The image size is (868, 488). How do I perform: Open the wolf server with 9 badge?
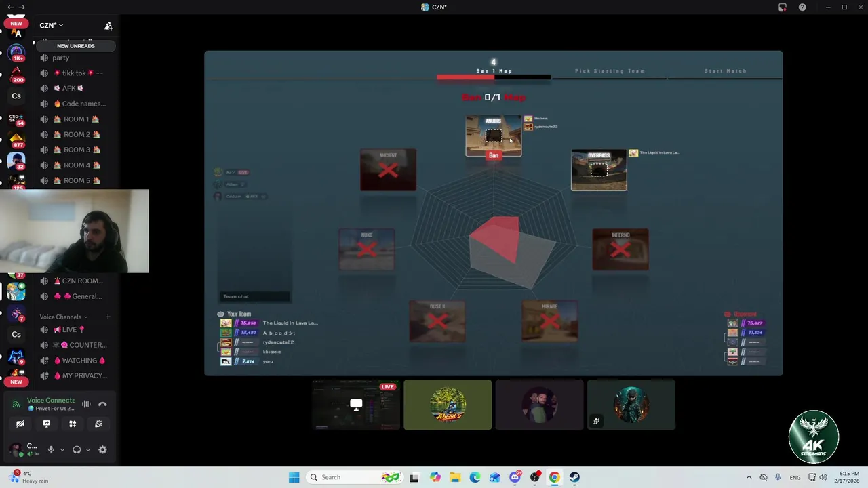click(16, 356)
